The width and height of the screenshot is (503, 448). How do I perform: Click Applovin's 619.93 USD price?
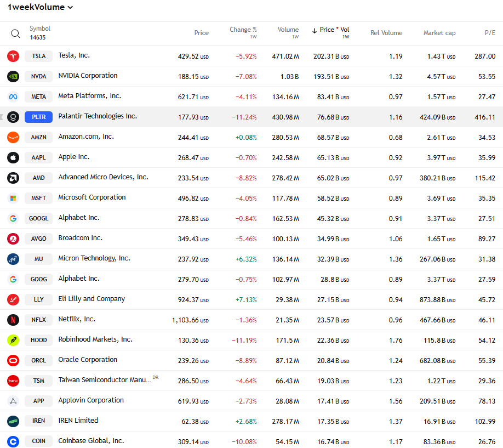pyautogui.click(x=193, y=401)
